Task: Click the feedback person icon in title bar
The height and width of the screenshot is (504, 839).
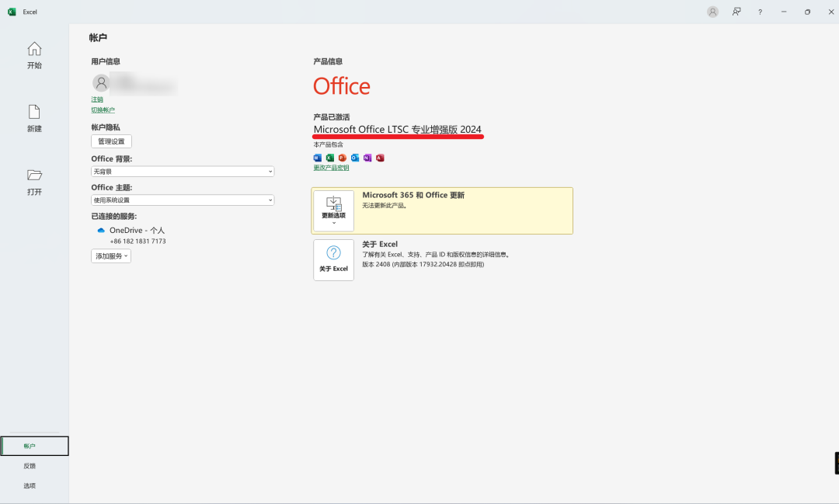Action: 736,12
